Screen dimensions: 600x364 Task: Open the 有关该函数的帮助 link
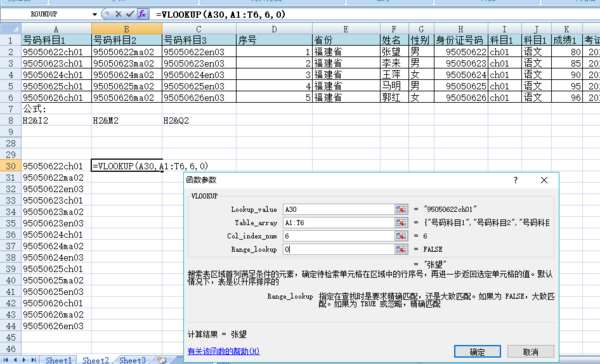223,351
